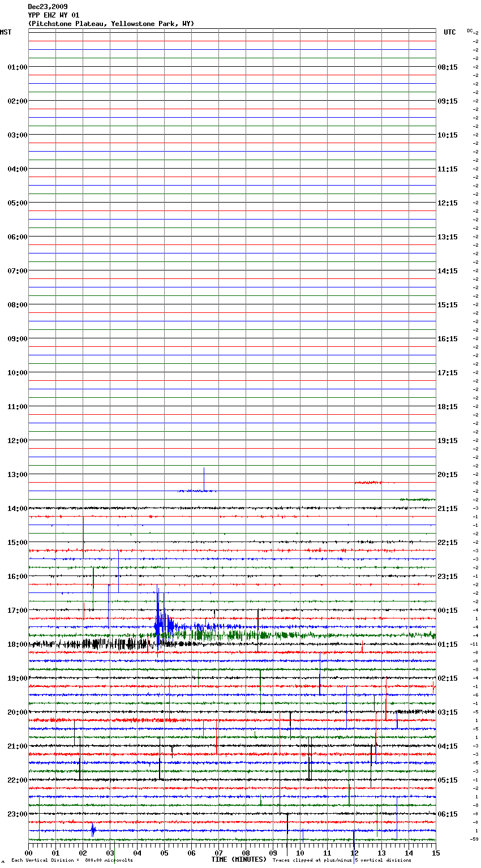Click the 16:15 UTC time label
This screenshot has height=868, width=481.
click(448, 339)
